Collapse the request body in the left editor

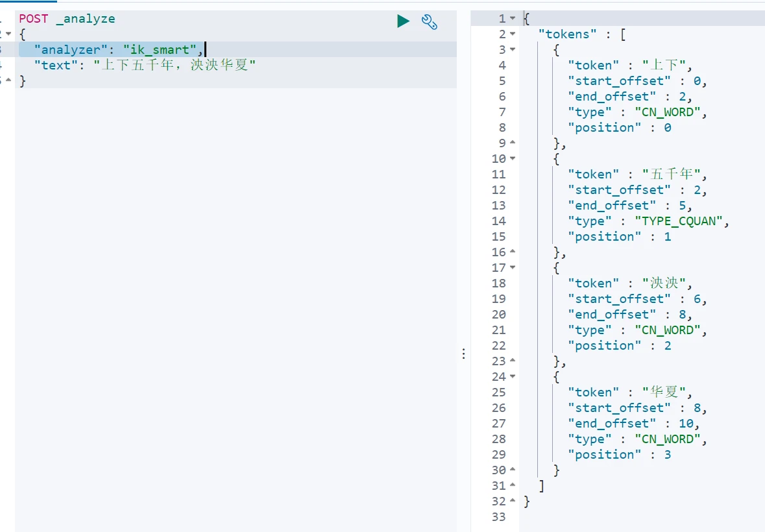pos(8,34)
